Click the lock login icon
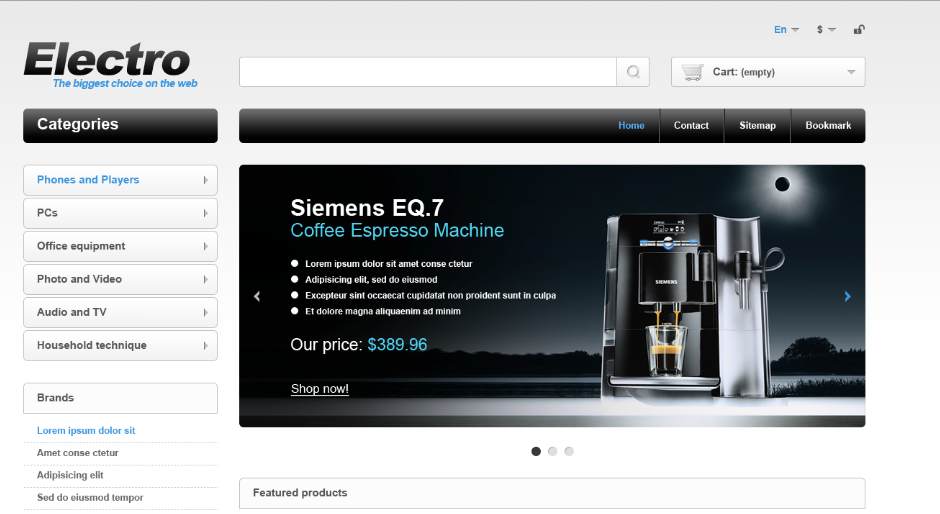This screenshot has height=514, width=940. pos(859,29)
